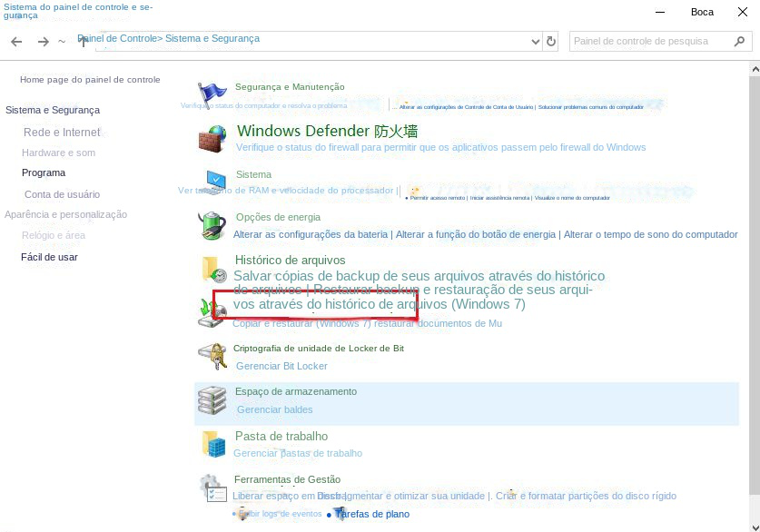Click Alterar as configurações da bateria
Viewport: 760px width, 532px height.
coord(312,233)
